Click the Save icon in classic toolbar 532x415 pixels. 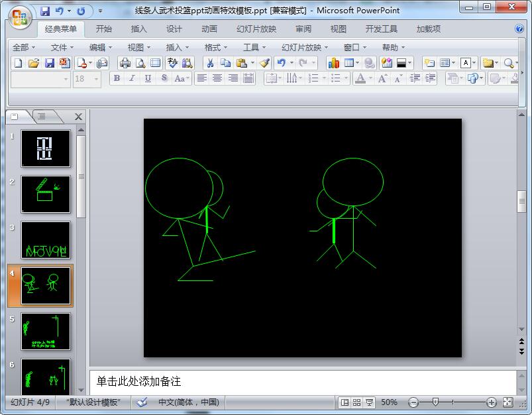click(x=50, y=63)
